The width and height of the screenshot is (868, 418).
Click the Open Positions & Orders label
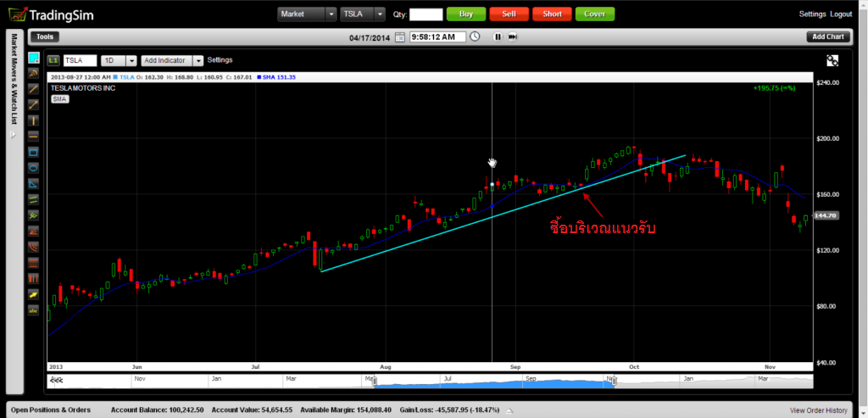50,410
